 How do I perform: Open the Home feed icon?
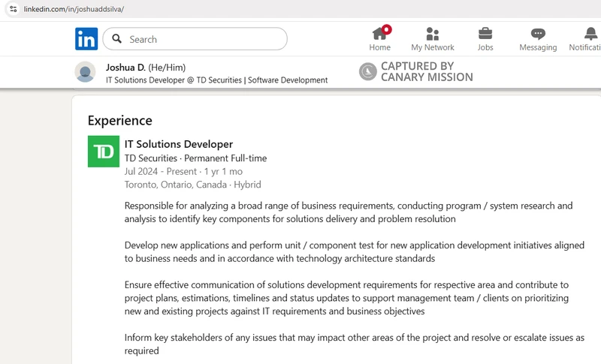pos(379,34)
